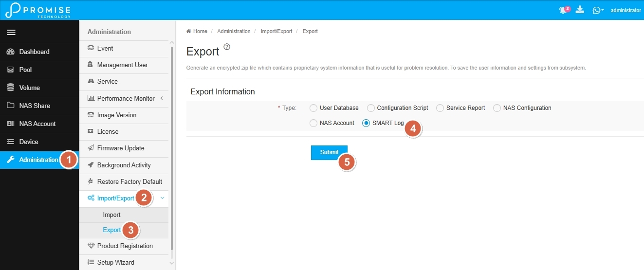Image resolution: width=644 pixels, height=270 pixels.
Task: Click the Administration wrench icon
Action: pyautogui.click(x=11, y=160)
